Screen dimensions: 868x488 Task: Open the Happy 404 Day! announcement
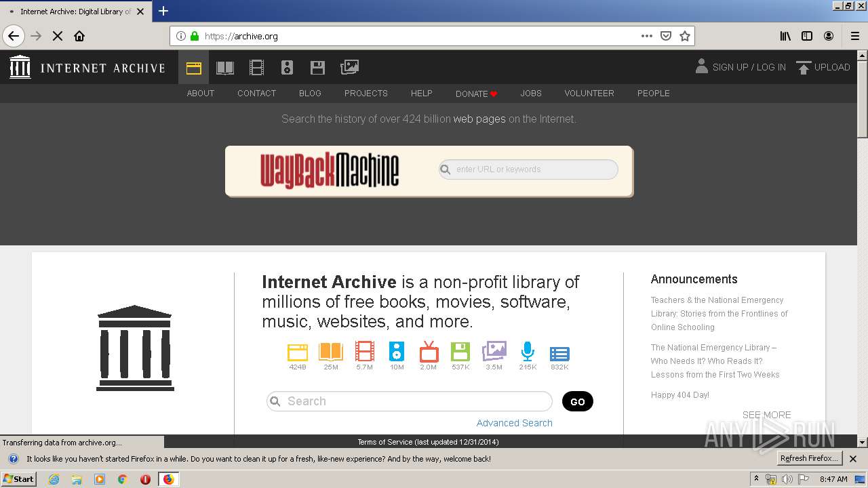click(x=680, y=395)
